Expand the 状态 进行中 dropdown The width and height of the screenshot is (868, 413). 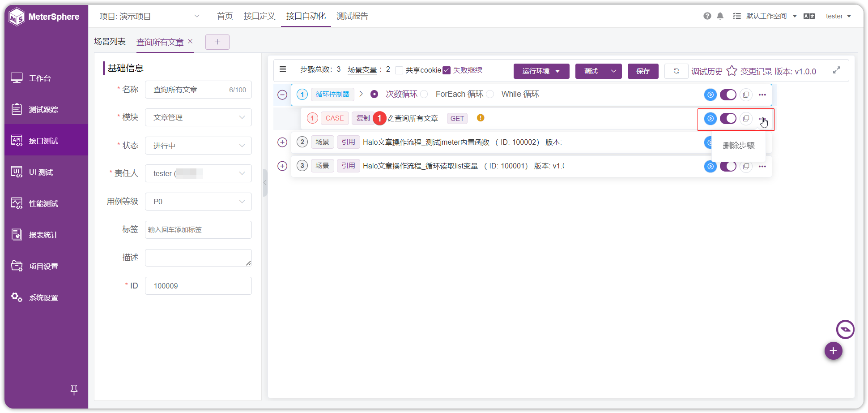(x=198, y=146)
